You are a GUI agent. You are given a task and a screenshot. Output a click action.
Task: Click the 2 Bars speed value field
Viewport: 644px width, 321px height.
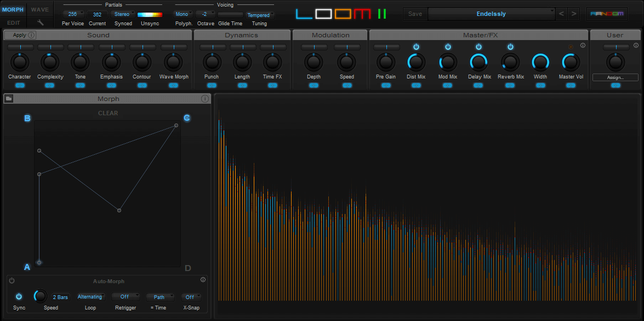(60, 297)
